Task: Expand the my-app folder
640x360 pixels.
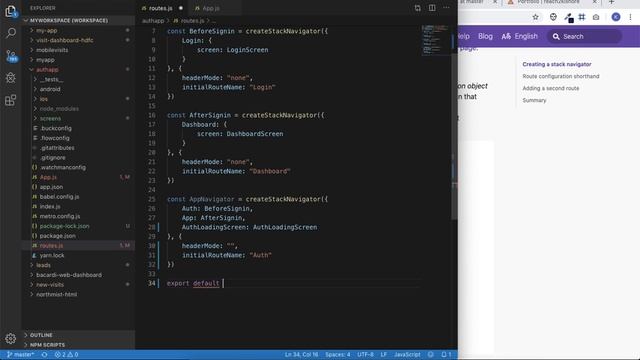Action: pos(47,31)
